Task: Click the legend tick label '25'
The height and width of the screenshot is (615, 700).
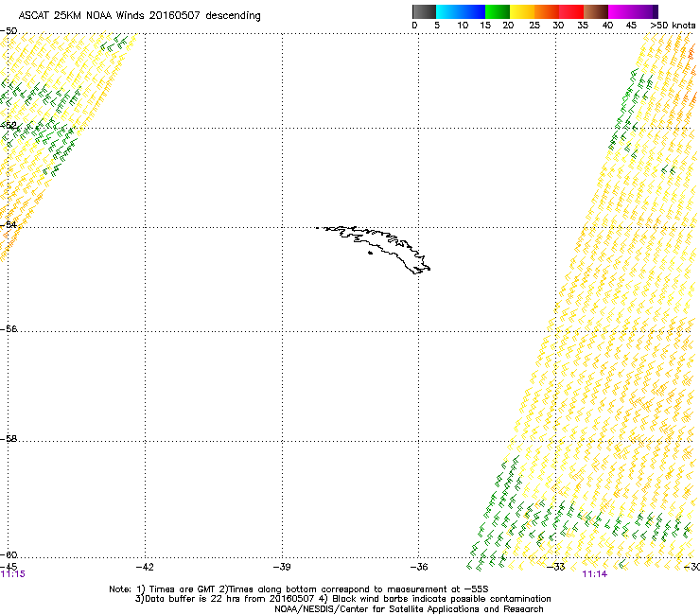Action: (534, 26)
